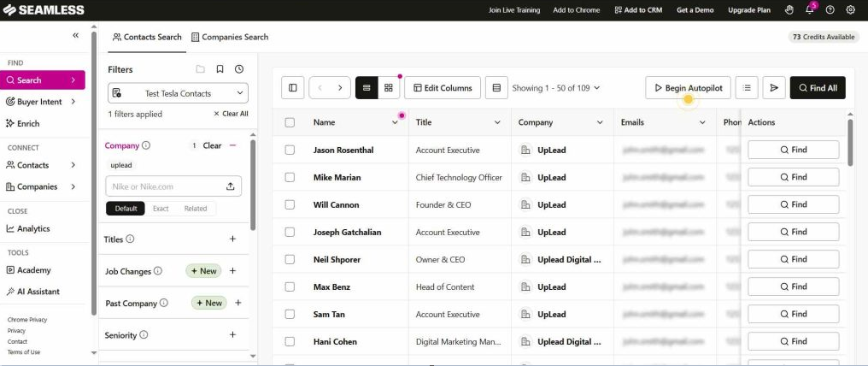The image size is (868, 366).
Task: Open the Title column dropdown arrow
Action: coord(497,122)
